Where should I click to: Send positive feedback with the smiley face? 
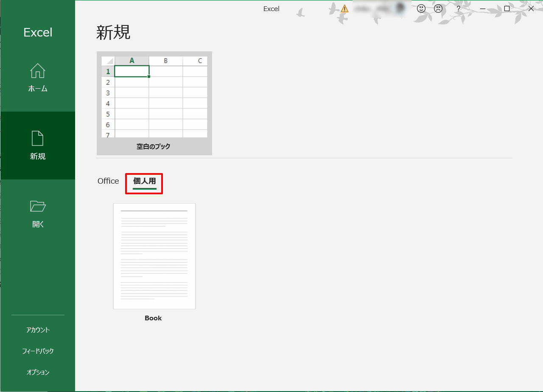tap(421, 8)
